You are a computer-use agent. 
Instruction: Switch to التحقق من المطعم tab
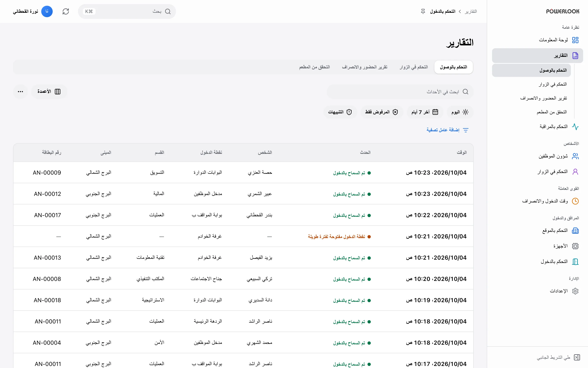click(x=314, y=67)
